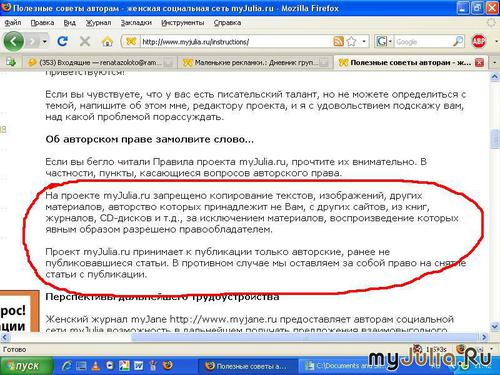Bookmark this page with the star icon
Image resolution: width=500 pixels, height=375 pixels.
(x=352, y=42)
